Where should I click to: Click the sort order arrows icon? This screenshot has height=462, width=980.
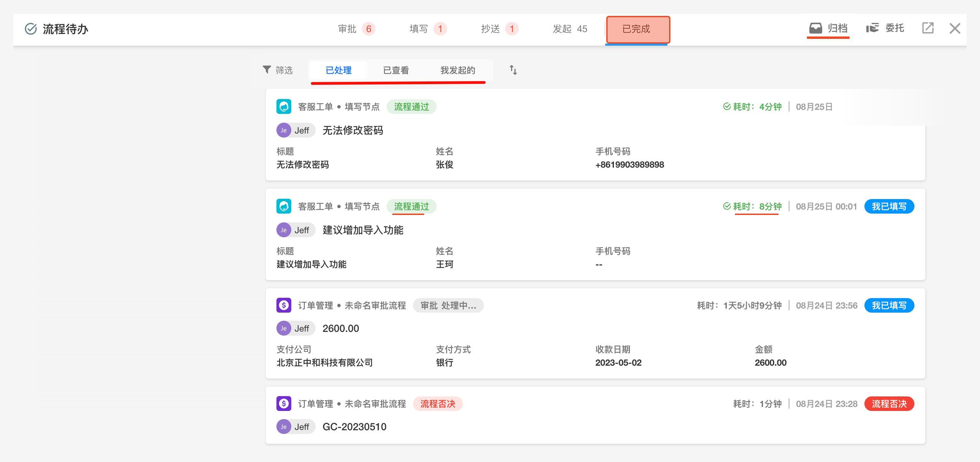tap(513, 70)
